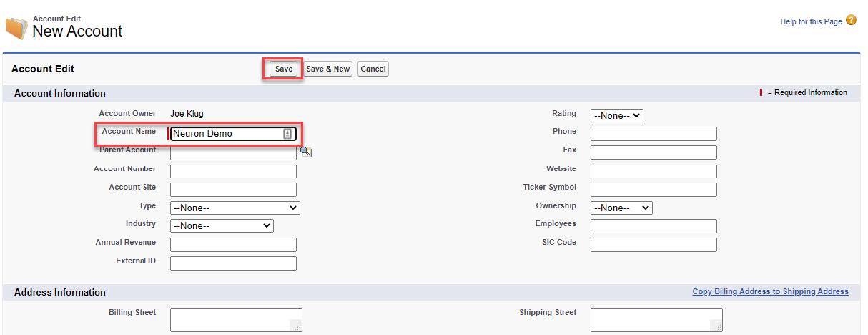Open the Type dropdown
Screen dimensions: 868x335
coord(235,208)
